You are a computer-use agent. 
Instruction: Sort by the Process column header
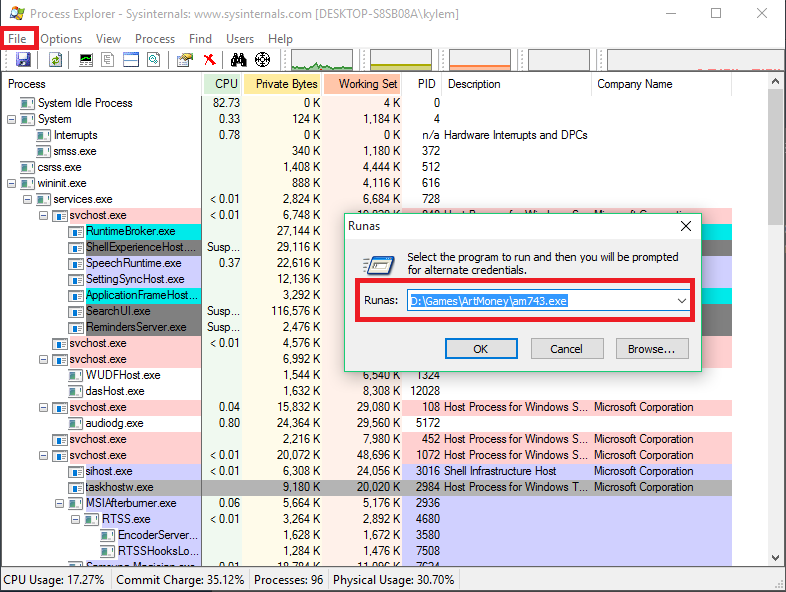[x=102, y=84]
